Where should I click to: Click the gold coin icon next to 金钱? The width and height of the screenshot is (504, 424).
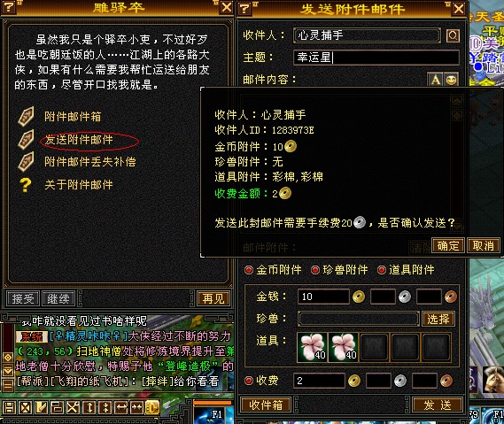pos(359,297)
